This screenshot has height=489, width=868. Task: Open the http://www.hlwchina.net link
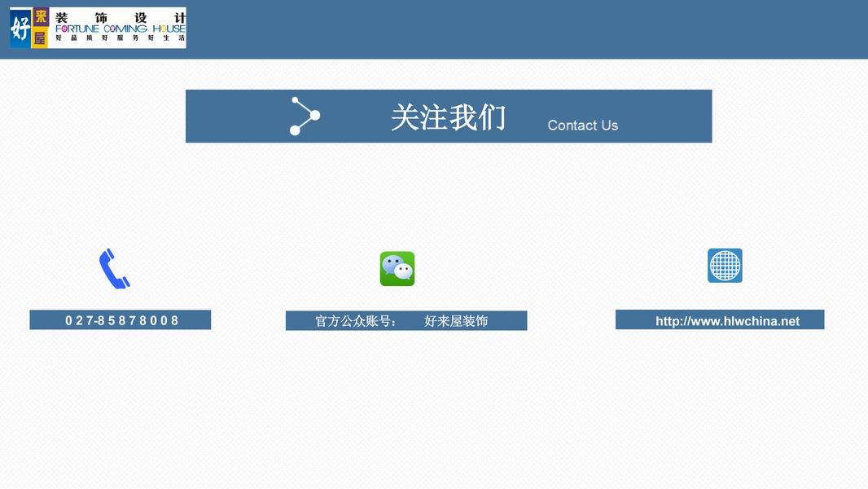[x=727, y=321]
